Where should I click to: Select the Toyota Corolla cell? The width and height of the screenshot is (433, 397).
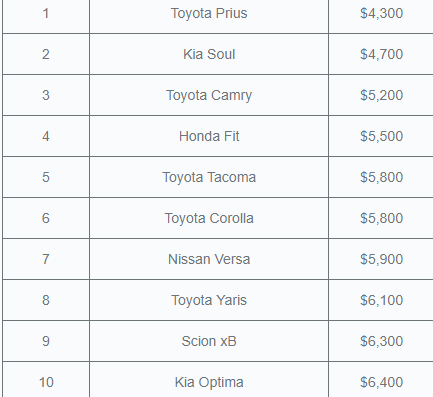tap(209, 218)
